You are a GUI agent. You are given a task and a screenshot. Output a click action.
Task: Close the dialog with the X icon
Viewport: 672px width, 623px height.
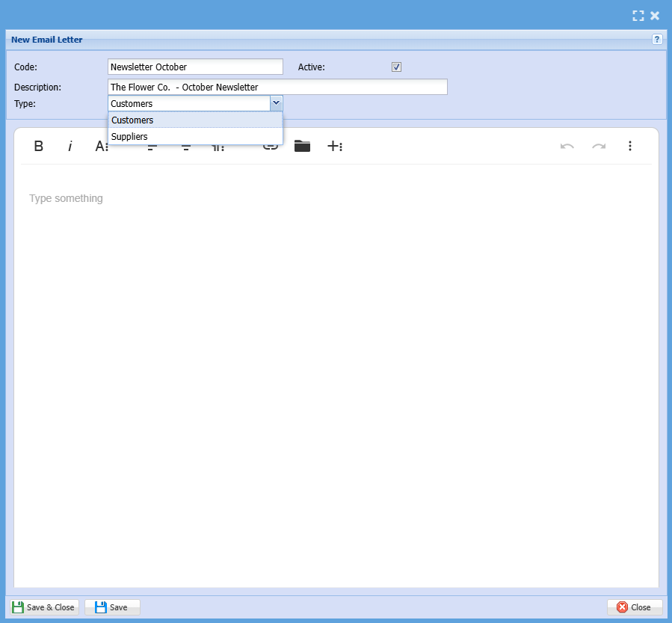tap(655, 16)
